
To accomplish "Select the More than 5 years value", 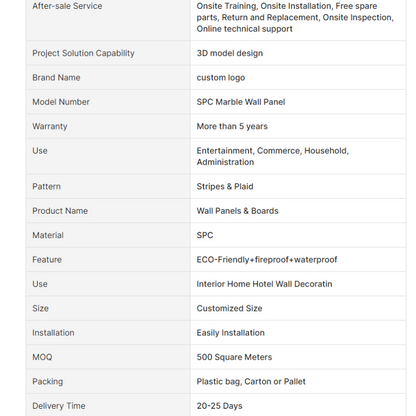I will tap(232, 126).
